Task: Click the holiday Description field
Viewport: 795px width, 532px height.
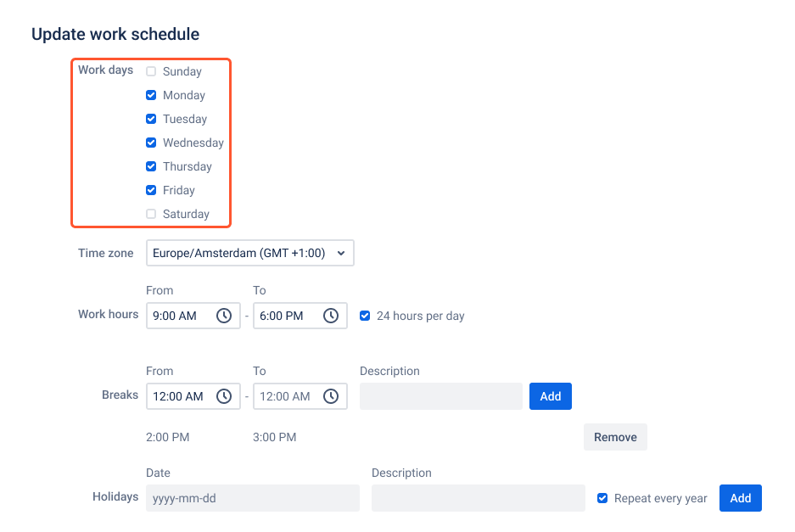Action: (x=478, y=498)
